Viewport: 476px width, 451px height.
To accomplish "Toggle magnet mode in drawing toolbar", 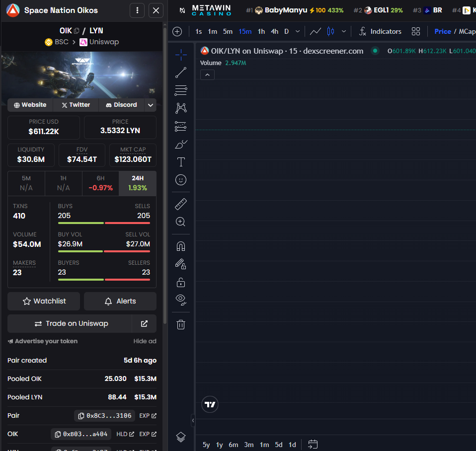I will pos(181,246).
